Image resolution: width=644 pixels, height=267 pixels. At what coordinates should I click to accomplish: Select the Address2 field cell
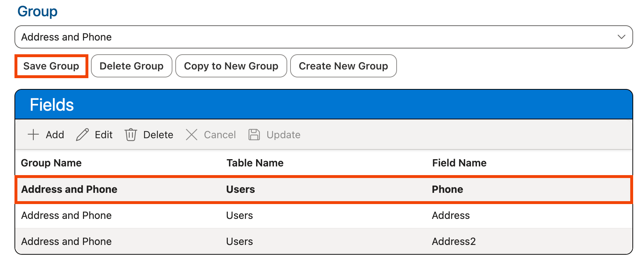(x=453, y=241)
